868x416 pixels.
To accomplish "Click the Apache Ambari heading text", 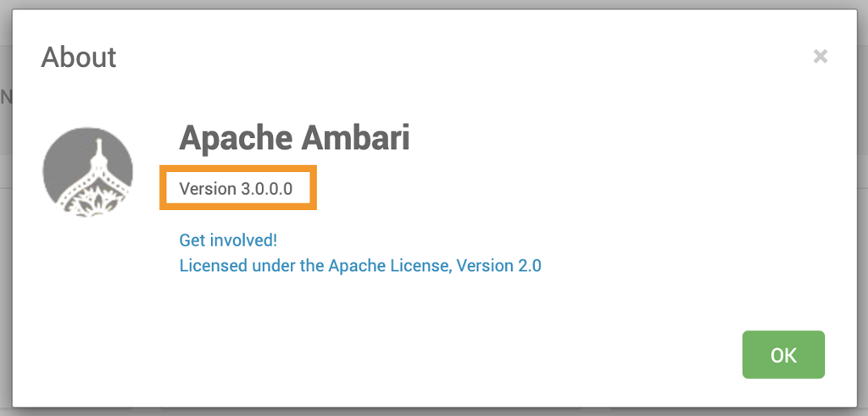I will 294,137.
